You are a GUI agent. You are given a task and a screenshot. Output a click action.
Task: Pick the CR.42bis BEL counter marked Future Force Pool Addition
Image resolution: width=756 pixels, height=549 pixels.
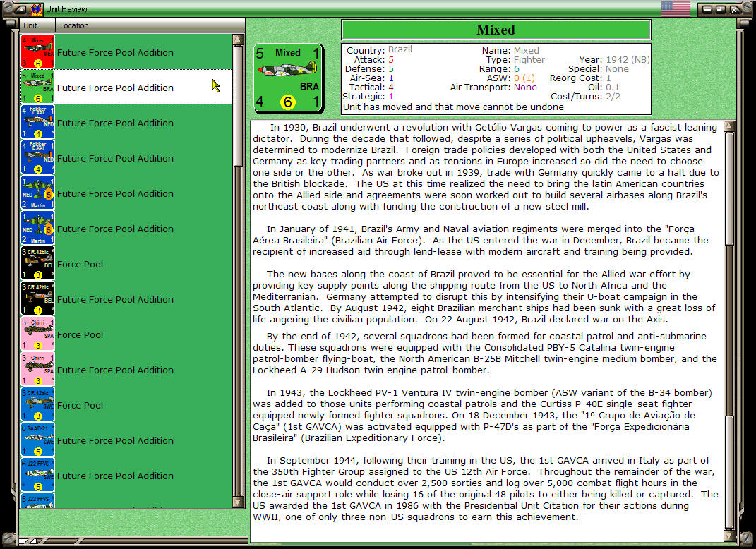[x=37, y=298]
